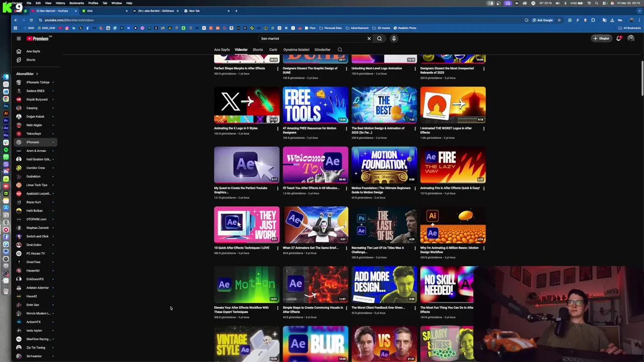Open the Chrome Profiles menu

(93, 3)
